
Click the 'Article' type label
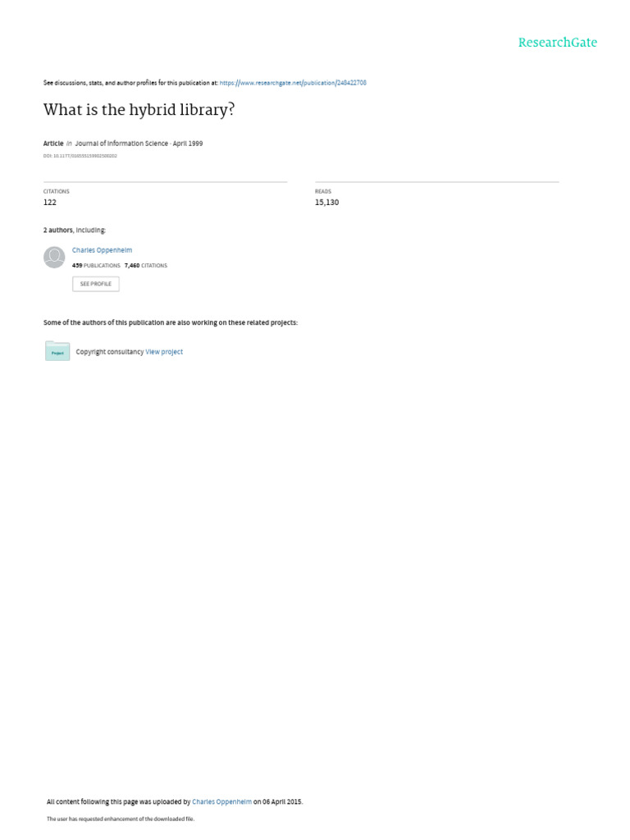coord(53,144)
